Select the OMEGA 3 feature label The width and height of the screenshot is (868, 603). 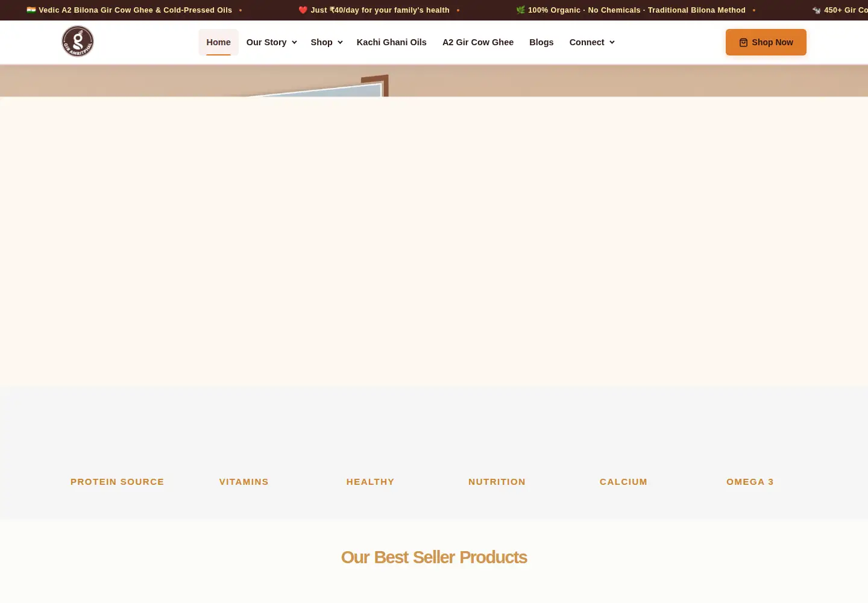(750, 482)
